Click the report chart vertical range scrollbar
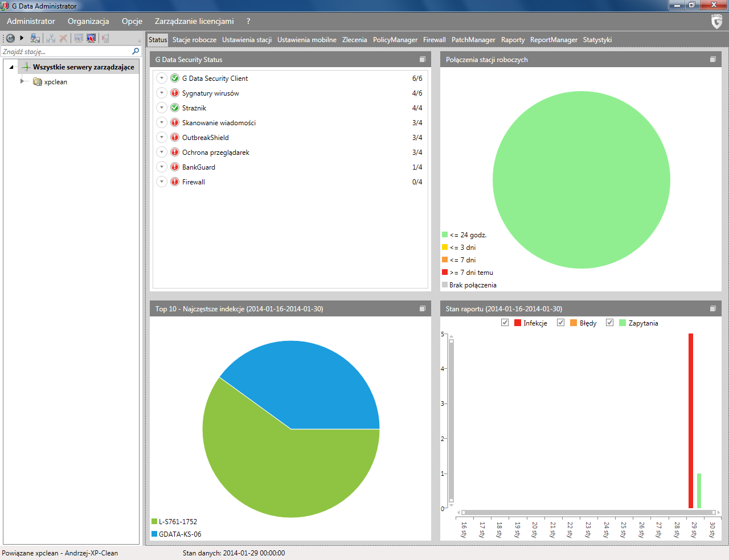The height and width of the screenshot is (560, 729). [x=451, y=421]
